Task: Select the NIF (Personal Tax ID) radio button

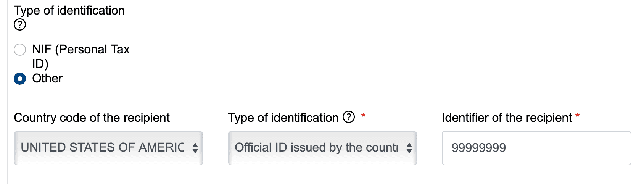Action: coord(20,50)
